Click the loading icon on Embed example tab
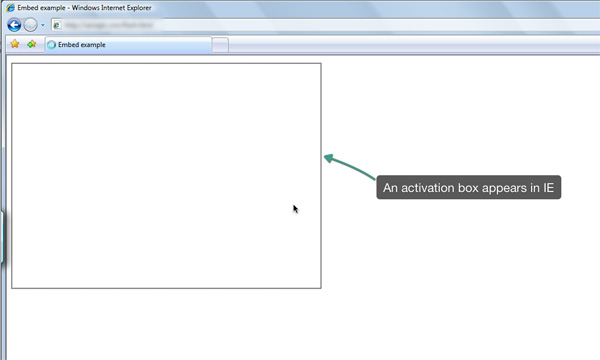The image size is (600, 360). [52, 45]
